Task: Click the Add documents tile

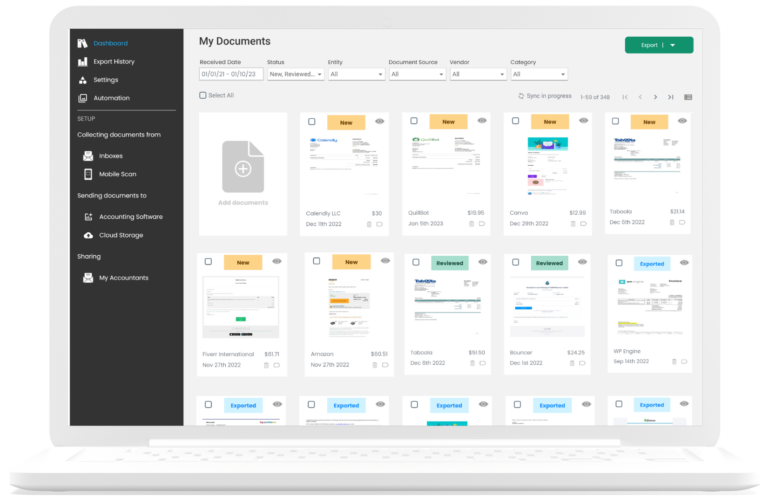Action: [243, 173]
